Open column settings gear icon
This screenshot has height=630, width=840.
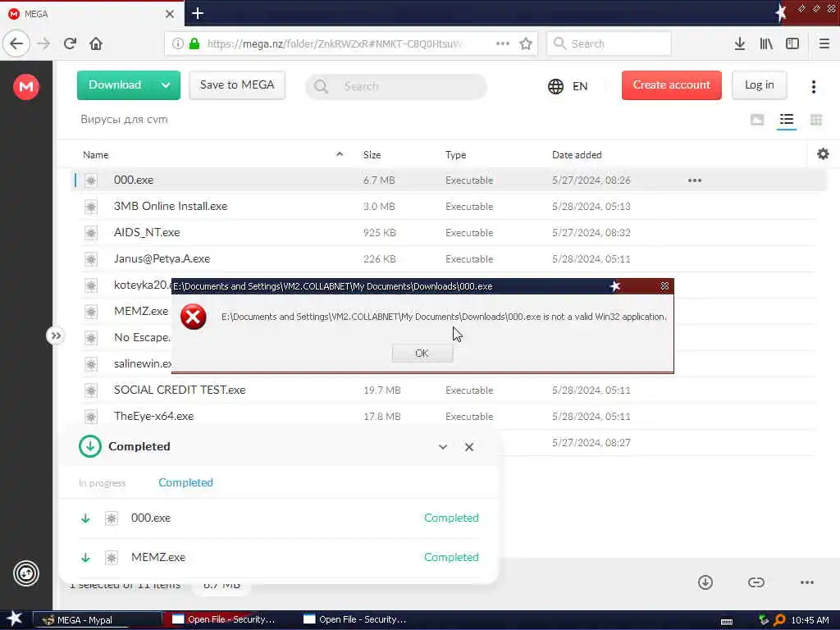[x=823, y=154]
